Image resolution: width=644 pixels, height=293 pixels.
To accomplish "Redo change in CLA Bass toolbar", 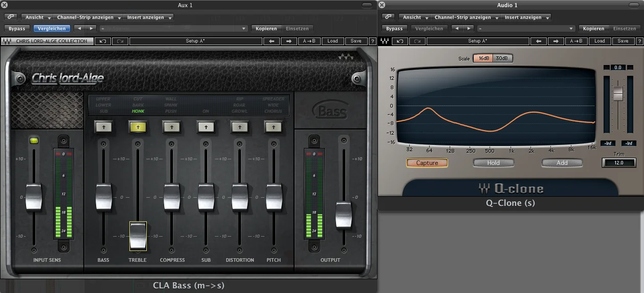I will tap(120, 41).
